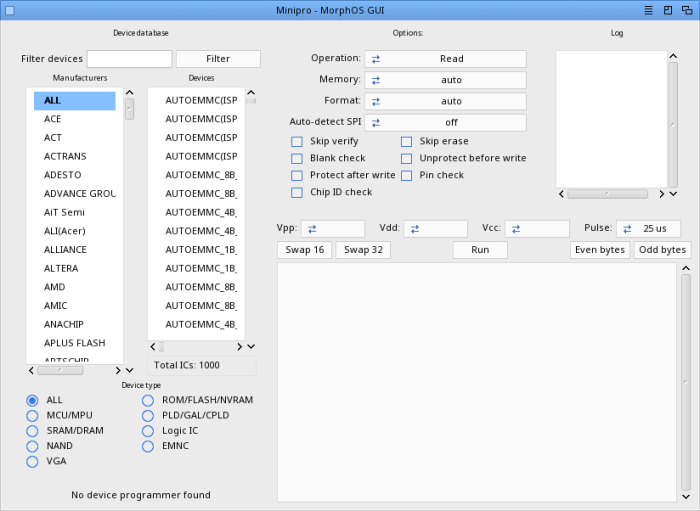Click the Run button
Viewport: 700px width, 511px height.
point(480,250)
